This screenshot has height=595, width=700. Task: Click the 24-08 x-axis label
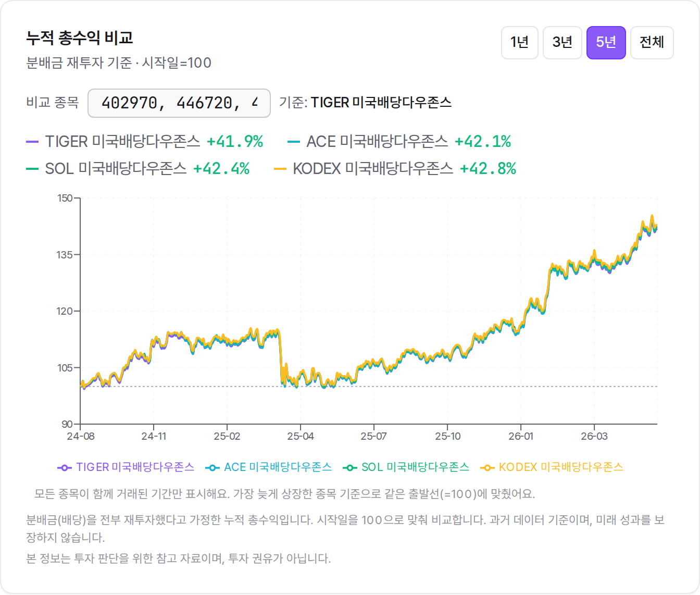click(81, 437)
